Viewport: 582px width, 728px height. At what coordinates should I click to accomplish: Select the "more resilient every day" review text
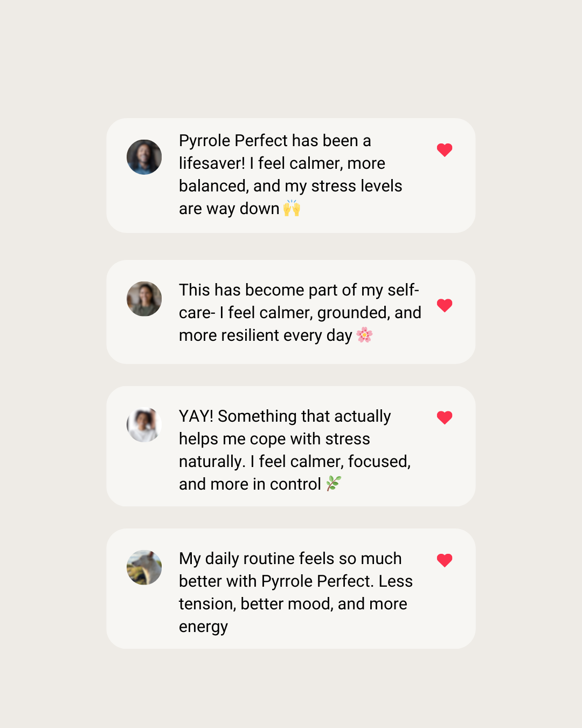[300, 313]
